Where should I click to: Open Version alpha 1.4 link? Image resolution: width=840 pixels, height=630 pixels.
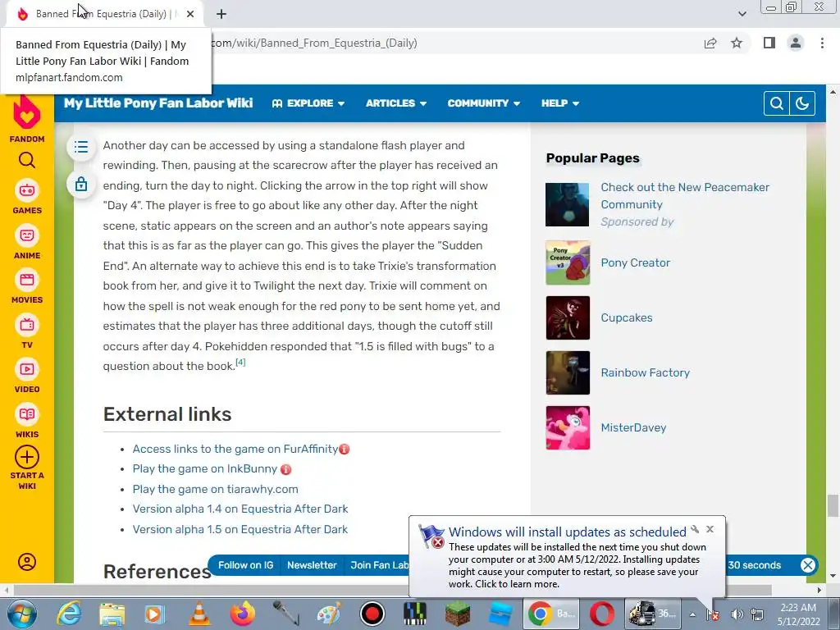click(240, 509)
